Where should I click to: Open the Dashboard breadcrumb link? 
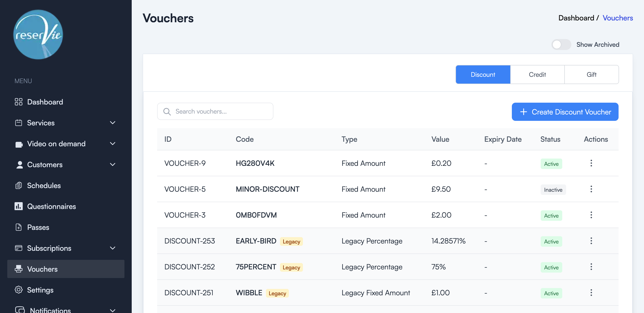pyautogui.click(x=576, y=18)
